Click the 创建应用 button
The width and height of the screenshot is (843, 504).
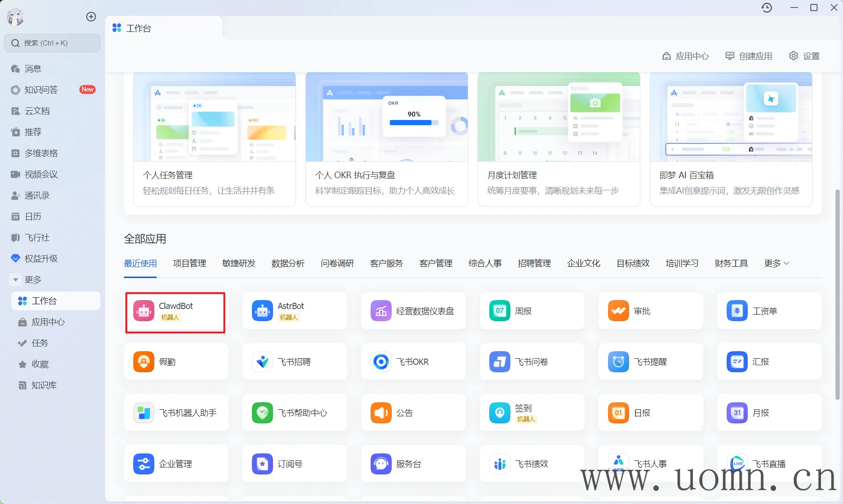pyautogui.click(x=749, y=56)
